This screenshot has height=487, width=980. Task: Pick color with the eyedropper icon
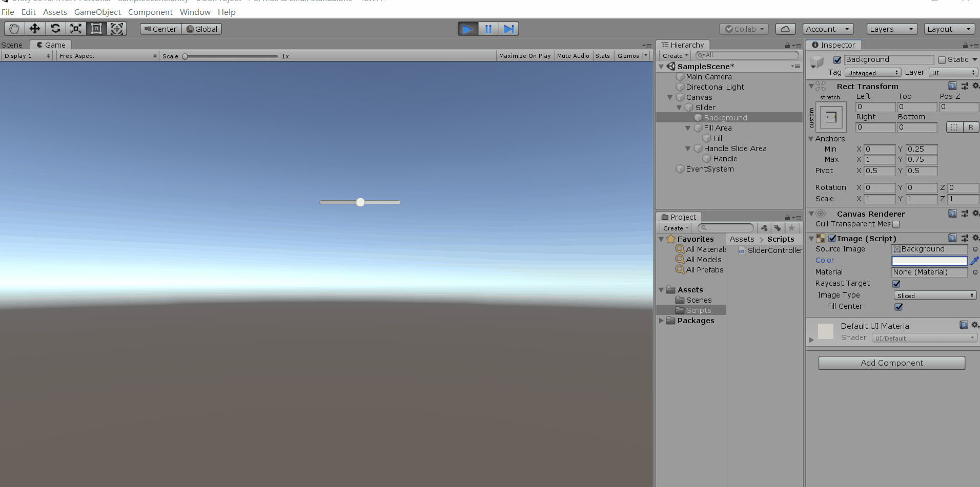click(974, 261)
